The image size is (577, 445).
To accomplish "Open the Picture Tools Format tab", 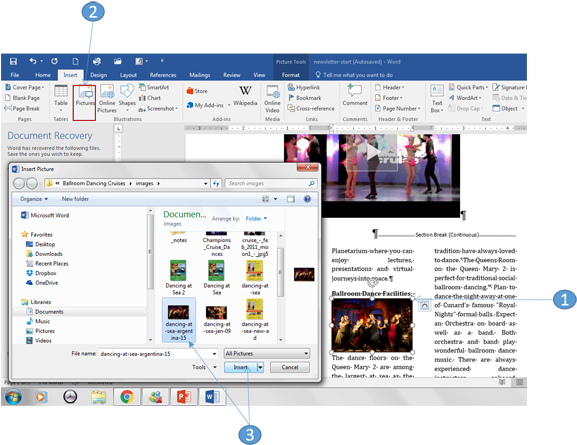I will (x=290, y=75).
